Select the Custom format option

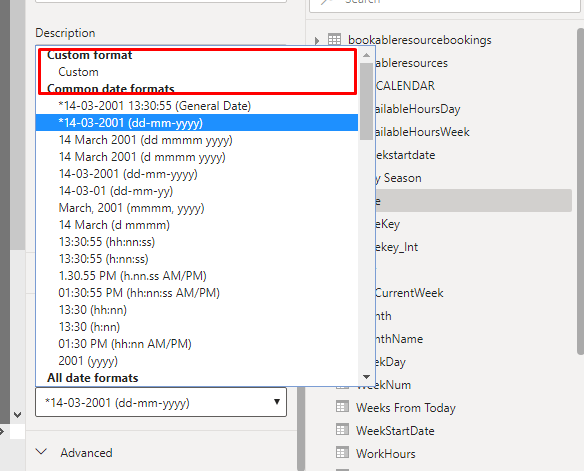click(x=78, y=72)
